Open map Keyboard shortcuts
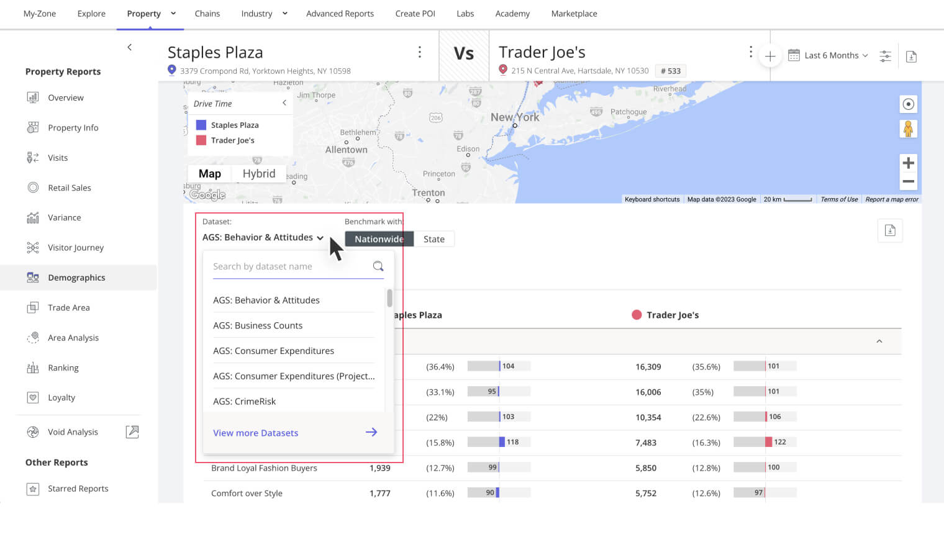This screenshot has width=944, height=560. pyautogui.click(x=652, y=199)
